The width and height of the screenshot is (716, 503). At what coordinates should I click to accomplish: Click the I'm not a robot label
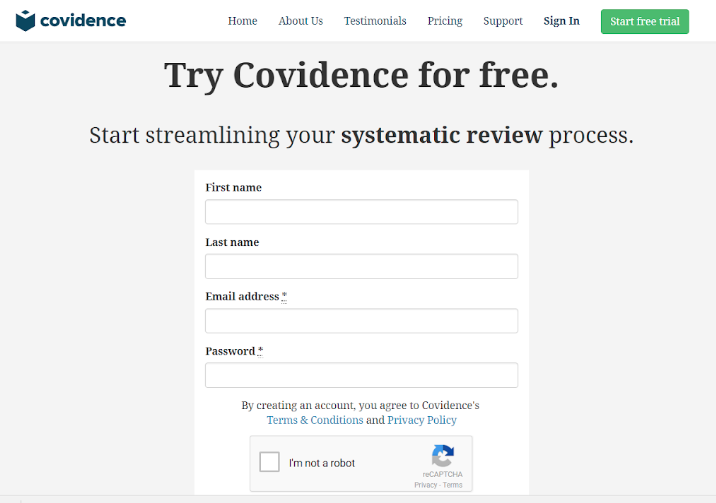(321, 463)
